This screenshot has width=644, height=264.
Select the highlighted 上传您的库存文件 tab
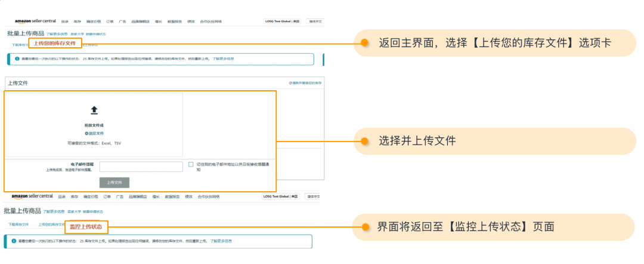(54, 44)
